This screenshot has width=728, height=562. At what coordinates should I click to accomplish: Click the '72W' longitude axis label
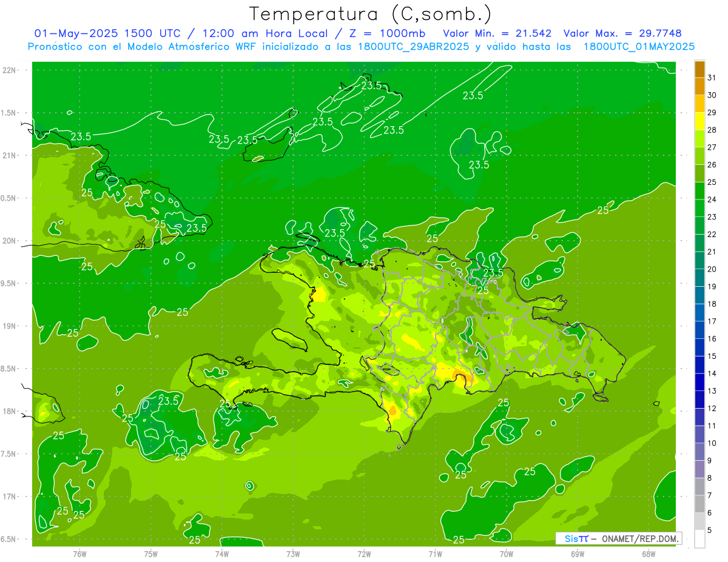364,554
